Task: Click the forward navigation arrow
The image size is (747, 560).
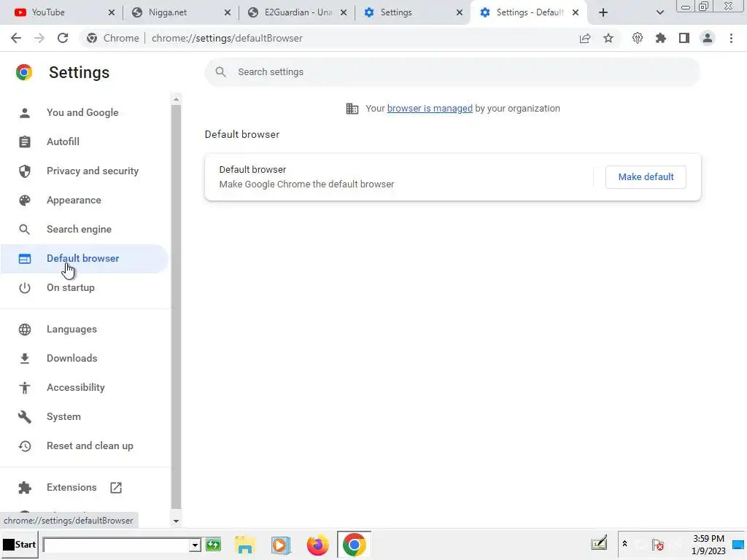Action: click(39, 38)
